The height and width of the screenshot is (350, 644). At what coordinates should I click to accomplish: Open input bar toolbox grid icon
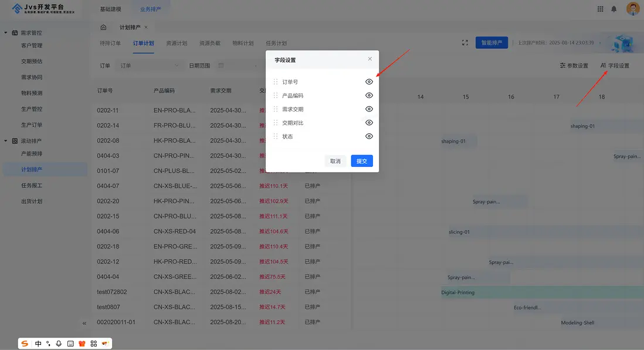pyautogui.click(x=94, y=344)
